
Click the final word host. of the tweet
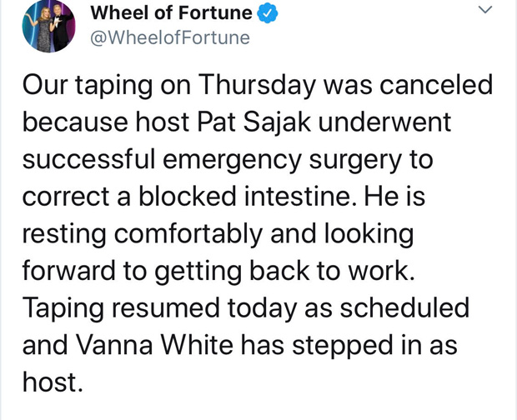tap(52, 381)
